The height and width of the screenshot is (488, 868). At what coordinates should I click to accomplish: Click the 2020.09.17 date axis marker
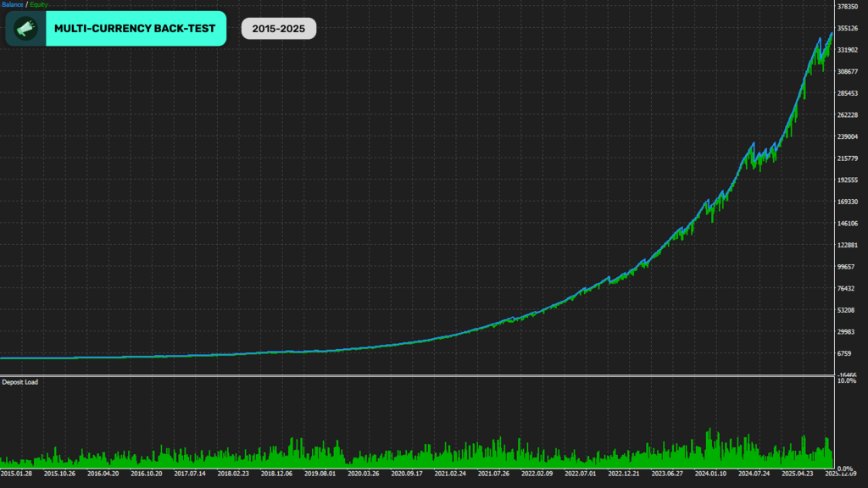(407, 474)
